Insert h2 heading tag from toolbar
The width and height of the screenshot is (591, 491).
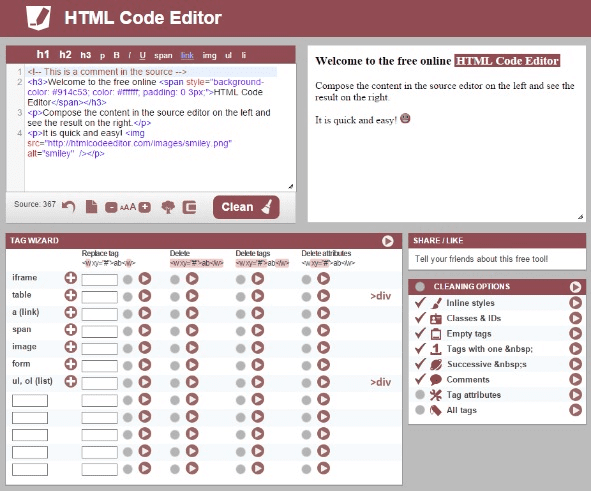point(65,55)
